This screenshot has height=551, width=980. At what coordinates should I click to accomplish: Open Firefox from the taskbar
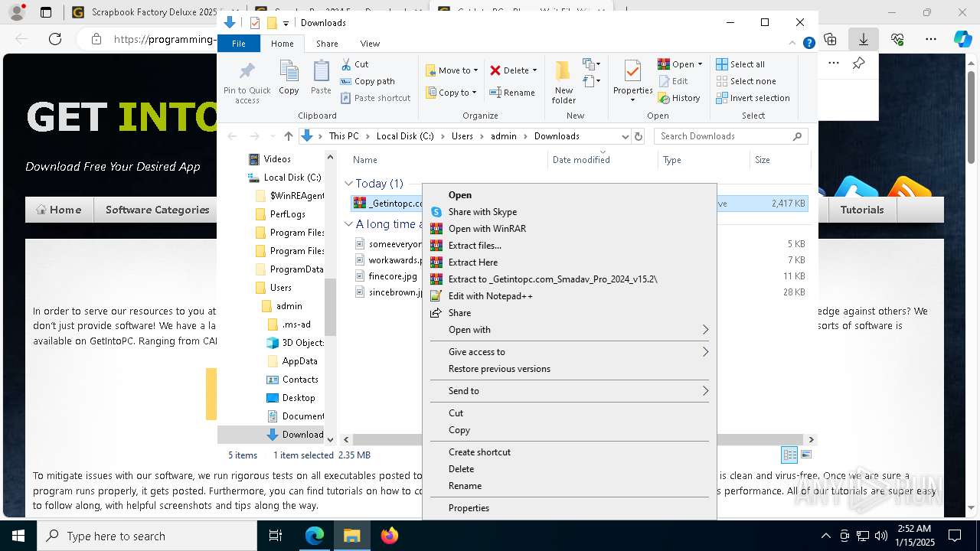click(390, 536)
